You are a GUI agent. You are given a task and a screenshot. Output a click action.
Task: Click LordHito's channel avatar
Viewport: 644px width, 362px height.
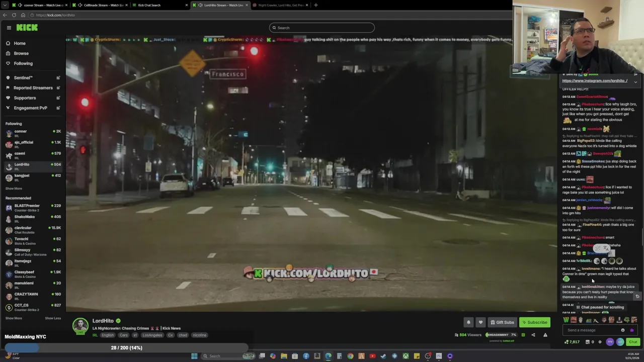(x=80, y=326)
